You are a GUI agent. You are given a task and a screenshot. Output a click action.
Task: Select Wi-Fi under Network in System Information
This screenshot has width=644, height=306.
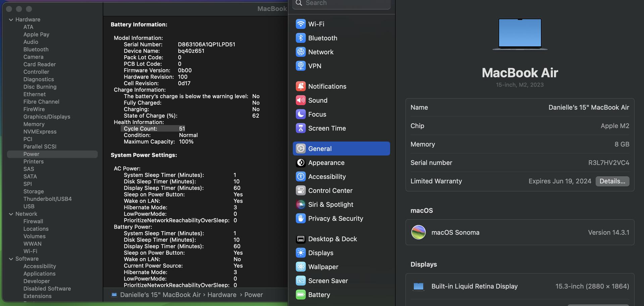click(x=30, y=251)
